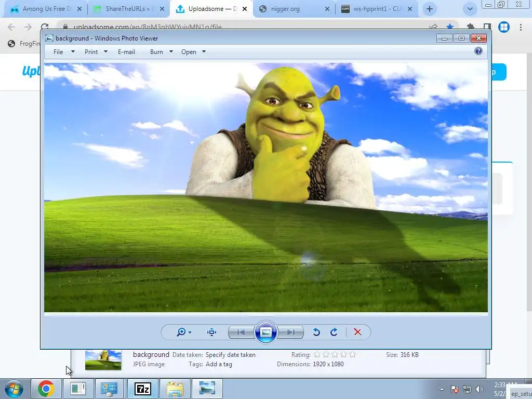Rotate the image counterclockwise
Image resolution: width=532 pixels, height=399 pixels.
[316, 332]
